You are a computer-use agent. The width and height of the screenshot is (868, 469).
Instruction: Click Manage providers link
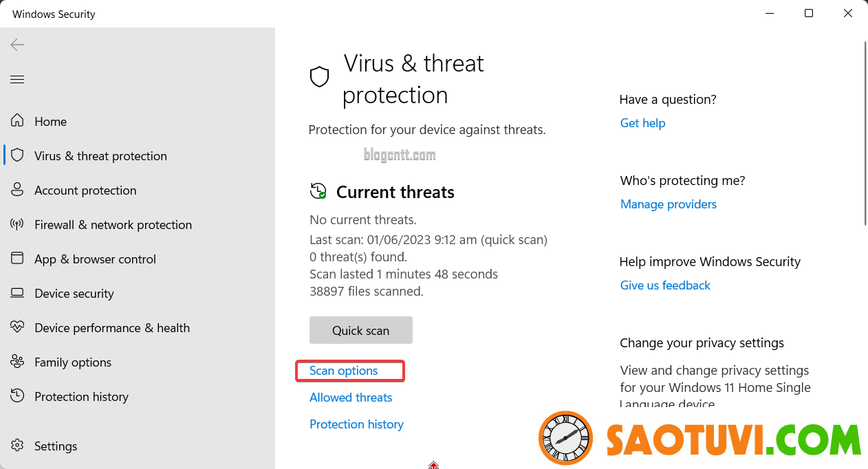coord(669,204)
